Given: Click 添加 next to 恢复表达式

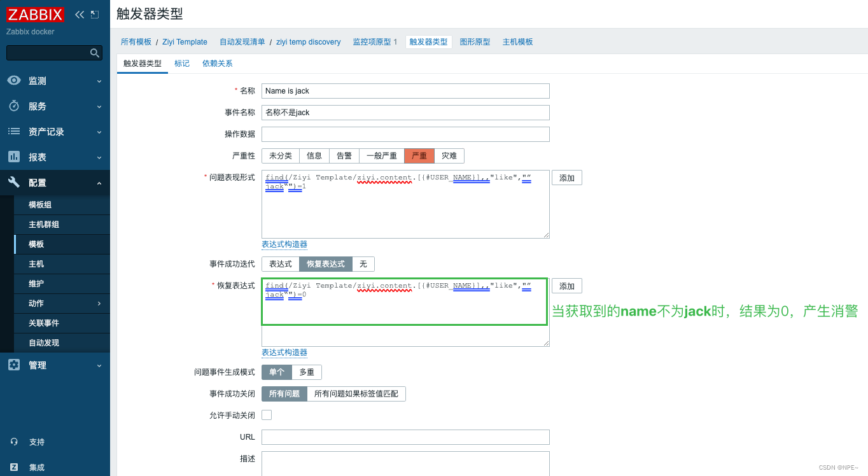Looking at the screenshot, I should (567, 286).
